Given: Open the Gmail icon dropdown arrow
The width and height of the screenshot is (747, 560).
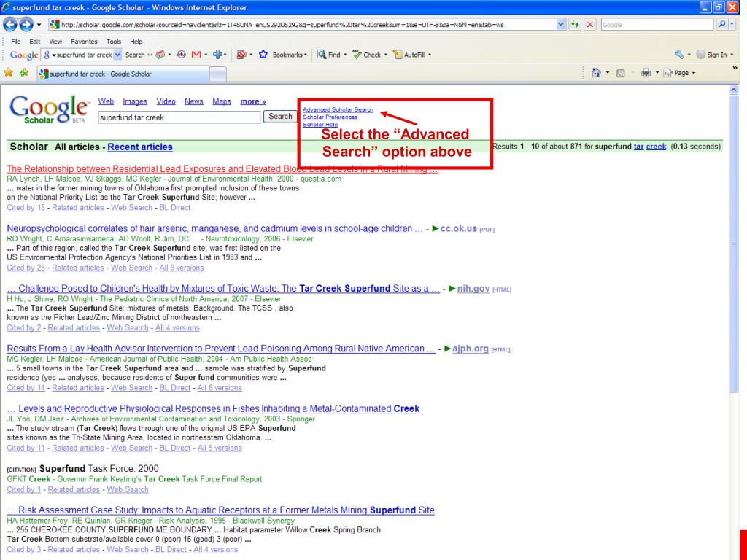Looking at the screenshot, I should click(x=206, y=55).
